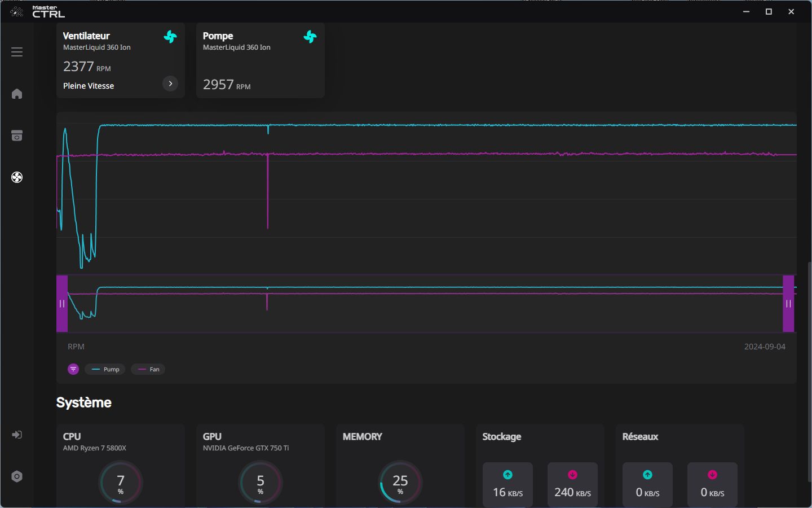This screenshot has width=812, height=508.
Task: Click the Stockage card title
Action: click(x=502, y=437)
